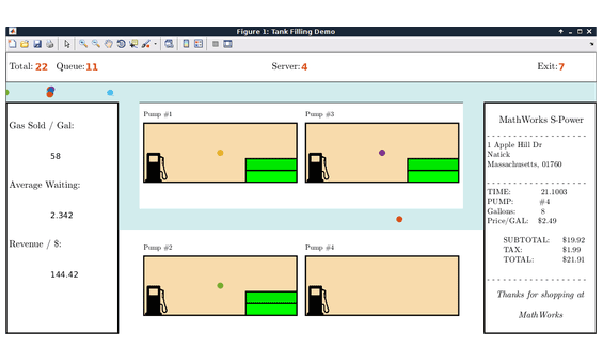
Task: Click the receipt TIME value 21.1003
Action: point(554,192)
